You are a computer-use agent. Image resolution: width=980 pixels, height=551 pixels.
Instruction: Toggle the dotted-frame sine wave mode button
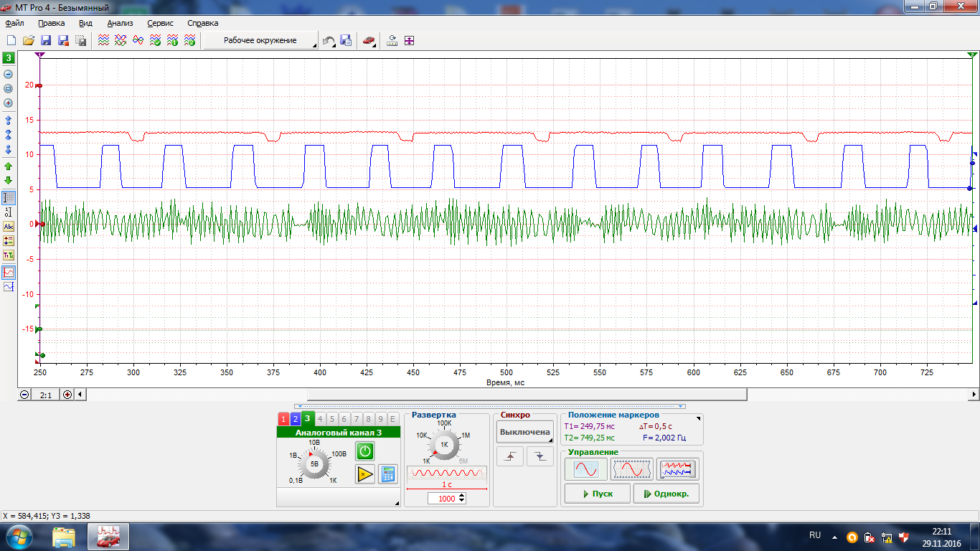[632, 469]
